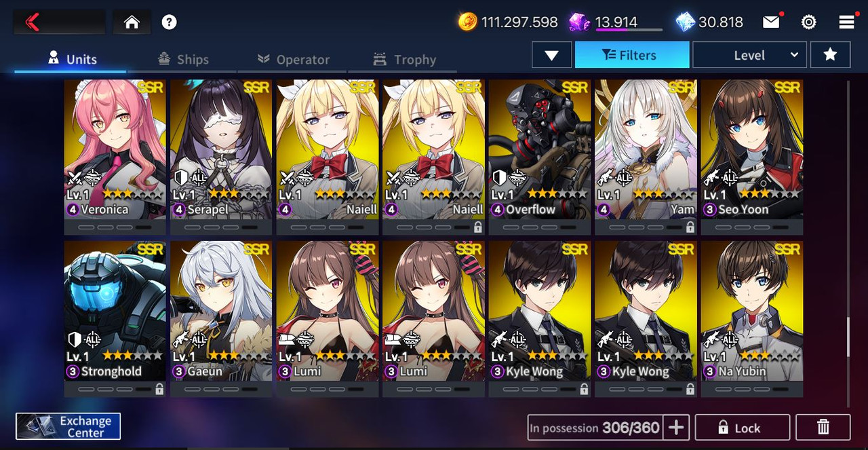This screenshot has height=450, width=868.
Task: Open the Exchange Center
Action: click(x=68, y=426)
